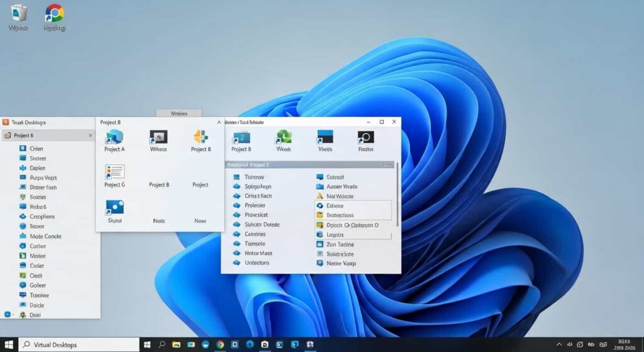Image resolution: width=644 pixels, height=352 pixels.
Task: Open the Project G document icon
Action: (x=114, y=171)
